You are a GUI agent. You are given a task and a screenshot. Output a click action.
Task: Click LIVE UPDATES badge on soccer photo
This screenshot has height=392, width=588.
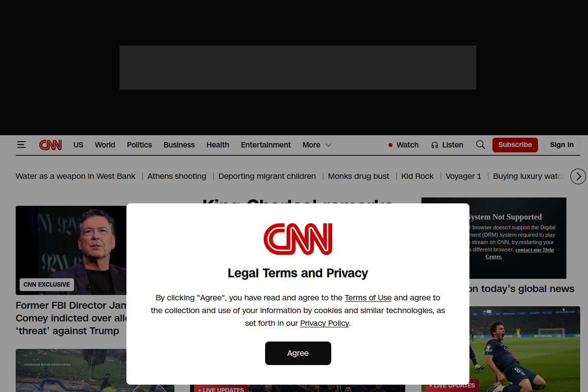pyautogui.click(x=452, y=386)
